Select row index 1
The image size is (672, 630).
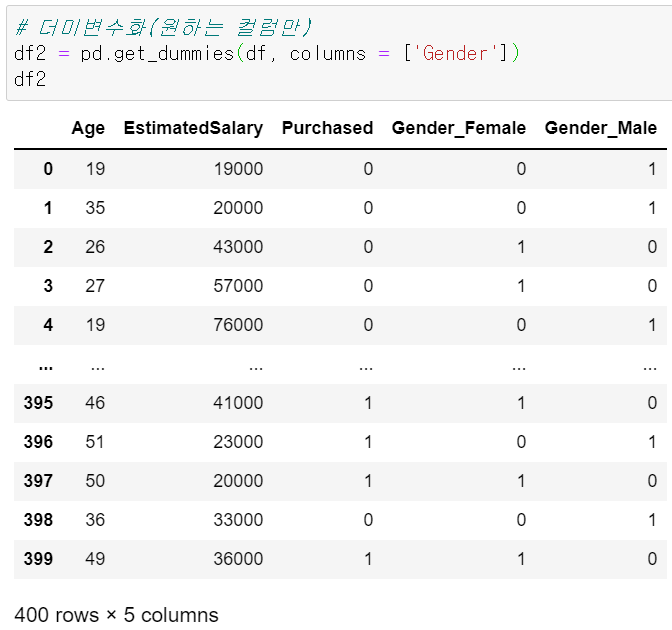point(48,208)
